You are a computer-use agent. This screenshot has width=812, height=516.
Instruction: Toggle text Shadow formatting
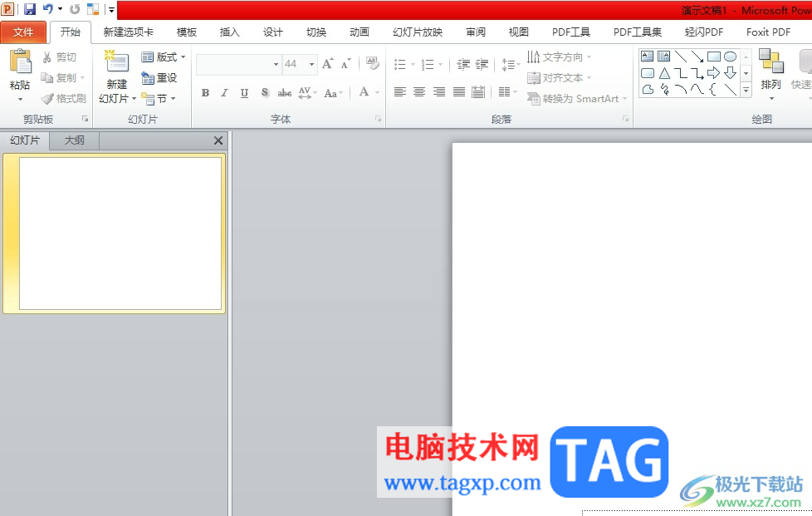coord(265,93)
